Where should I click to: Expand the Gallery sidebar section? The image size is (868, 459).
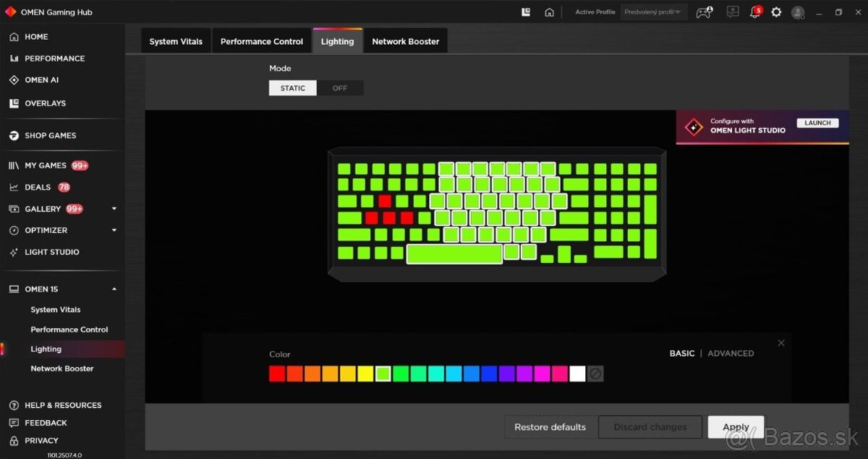[114, 209]
